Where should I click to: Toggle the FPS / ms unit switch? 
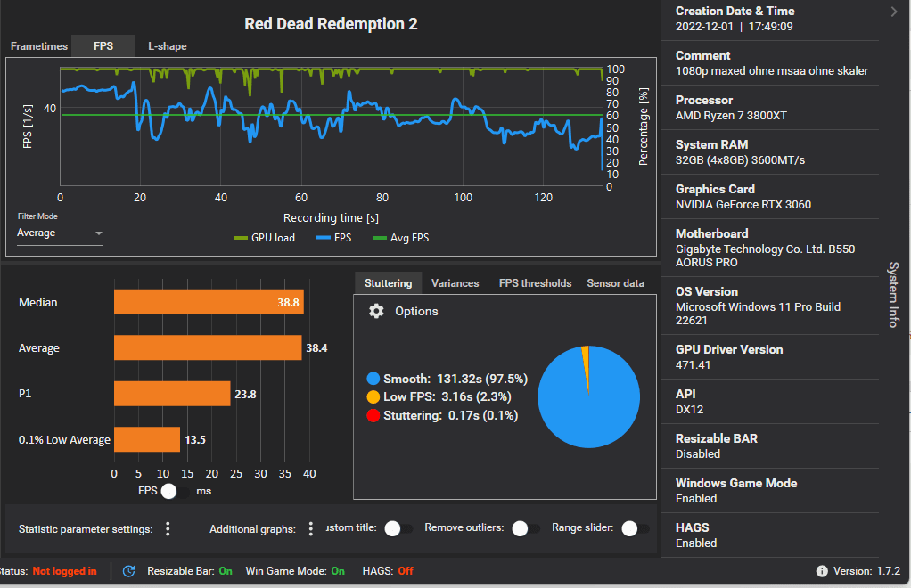[x=175, y=491]
